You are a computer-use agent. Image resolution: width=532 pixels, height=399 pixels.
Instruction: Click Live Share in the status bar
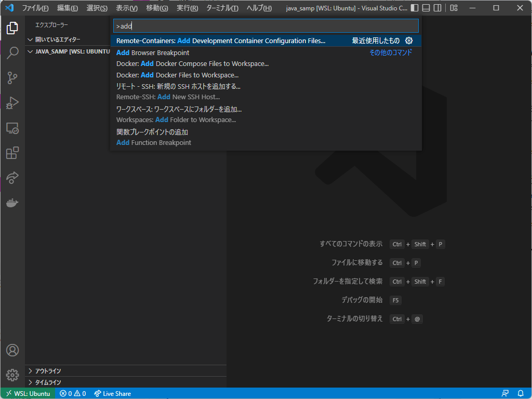click(x=113, y=394)
